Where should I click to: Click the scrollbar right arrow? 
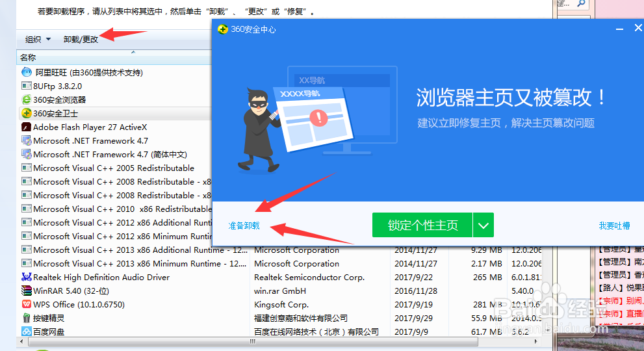(x=535, y=341)
